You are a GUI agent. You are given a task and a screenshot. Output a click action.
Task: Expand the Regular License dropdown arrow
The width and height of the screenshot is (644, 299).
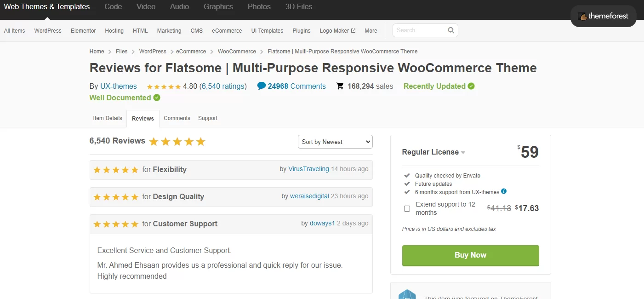463,153
